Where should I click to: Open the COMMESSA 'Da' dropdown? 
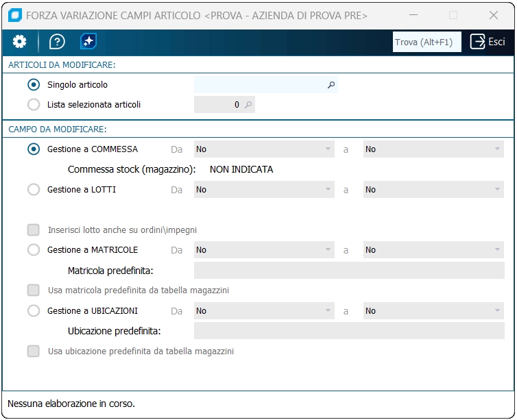tap(264, 149)
